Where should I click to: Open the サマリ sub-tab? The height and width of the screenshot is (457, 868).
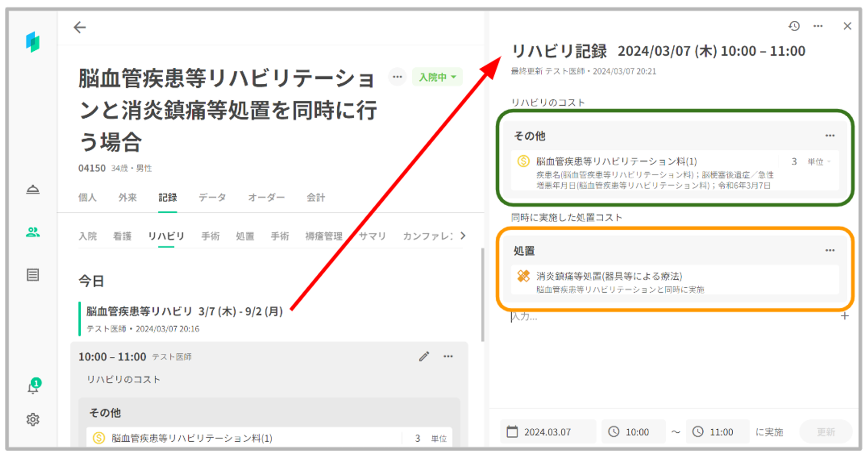[x=372, y=236]
